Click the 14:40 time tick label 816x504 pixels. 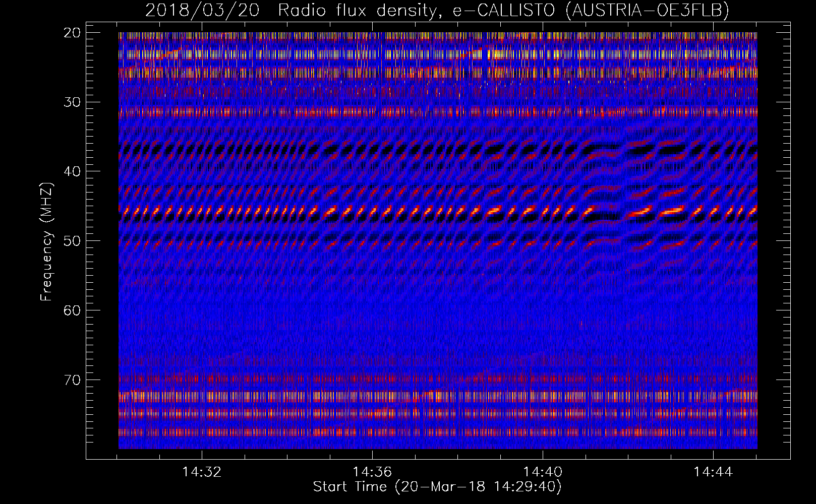point(543,472)
